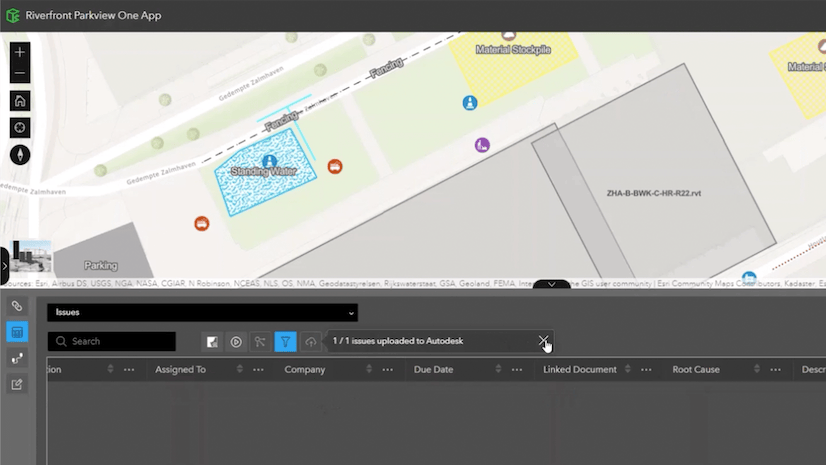The height and width of the screenshot is (465, 826).
Task: Open the Issues layer dropdown
Action: click(202, 312)
